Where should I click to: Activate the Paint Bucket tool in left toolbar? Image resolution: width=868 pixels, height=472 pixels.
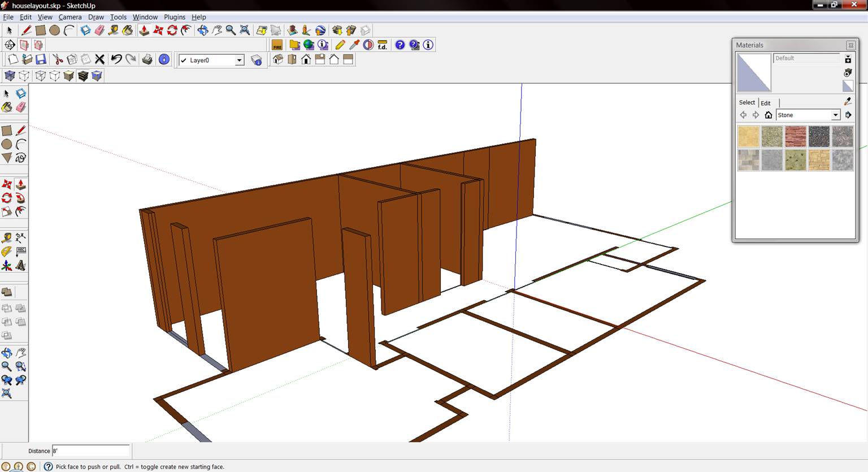(x=7, y=107)
